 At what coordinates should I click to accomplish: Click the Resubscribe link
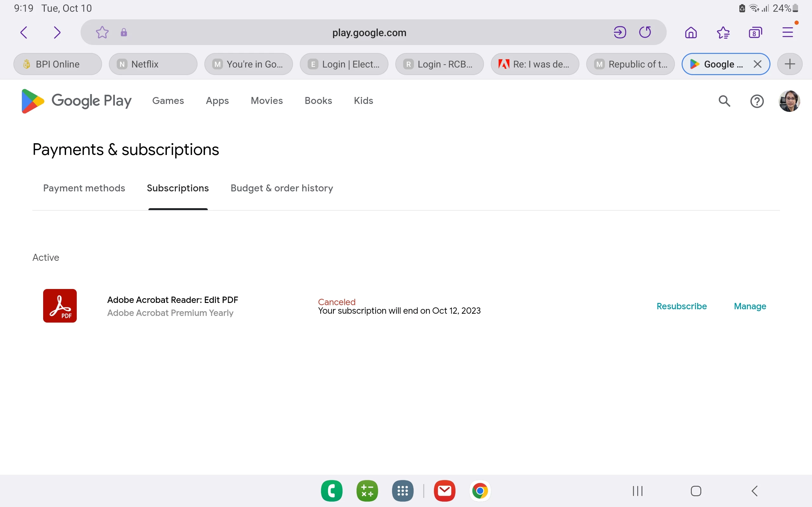(681, 306)
